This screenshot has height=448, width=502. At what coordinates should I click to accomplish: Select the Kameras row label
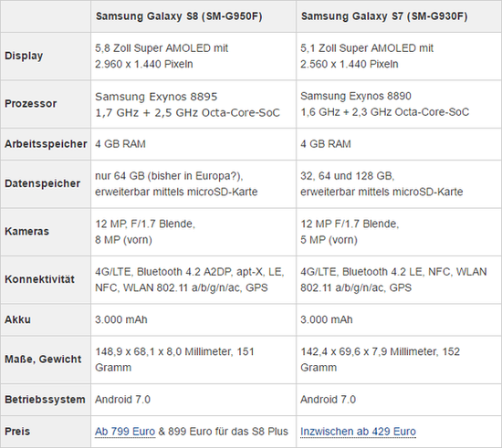[26, 232]
